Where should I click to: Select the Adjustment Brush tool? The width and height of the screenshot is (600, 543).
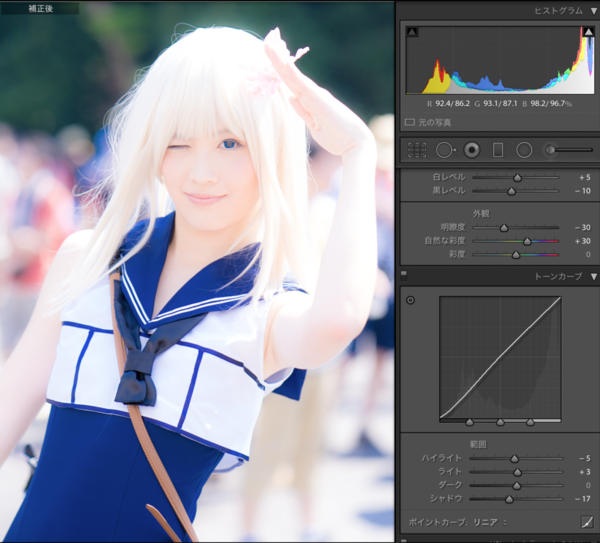pos(568,150)
